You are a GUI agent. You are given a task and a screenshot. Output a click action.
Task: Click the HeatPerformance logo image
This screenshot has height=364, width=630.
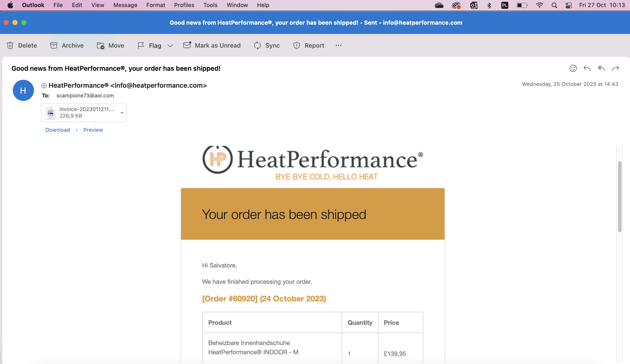[x=313, y=163]
